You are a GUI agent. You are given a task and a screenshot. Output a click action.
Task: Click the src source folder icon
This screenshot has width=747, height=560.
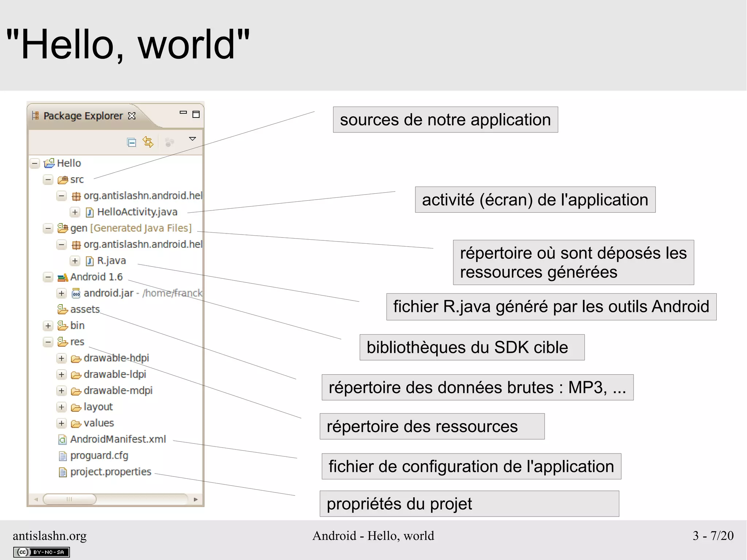[63, 179]
